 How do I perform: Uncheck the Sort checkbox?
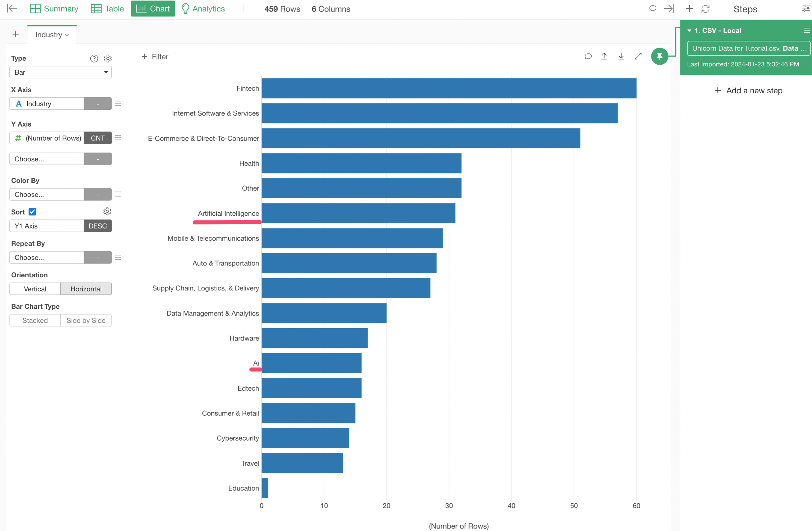click(x=32, y=212)
